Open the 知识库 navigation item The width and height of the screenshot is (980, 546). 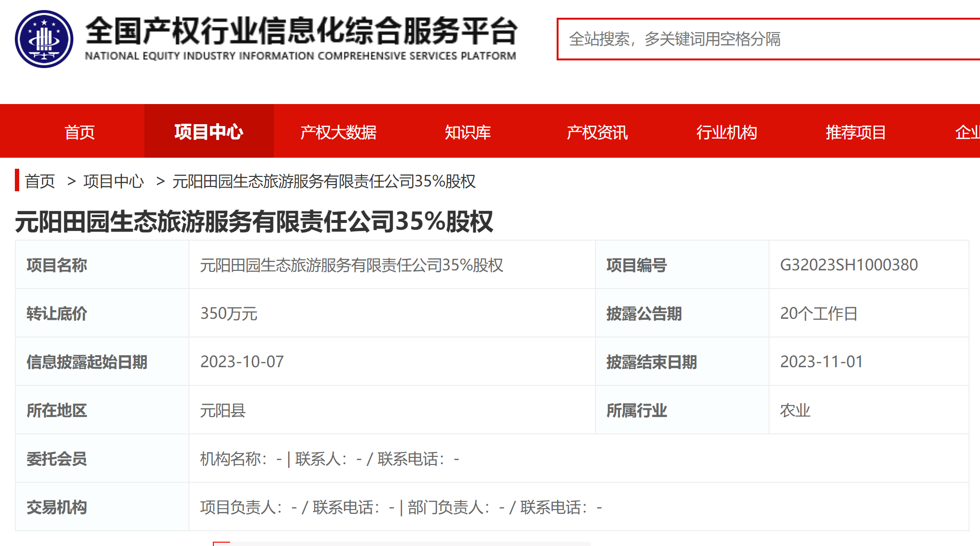click(x=467, y=132)
